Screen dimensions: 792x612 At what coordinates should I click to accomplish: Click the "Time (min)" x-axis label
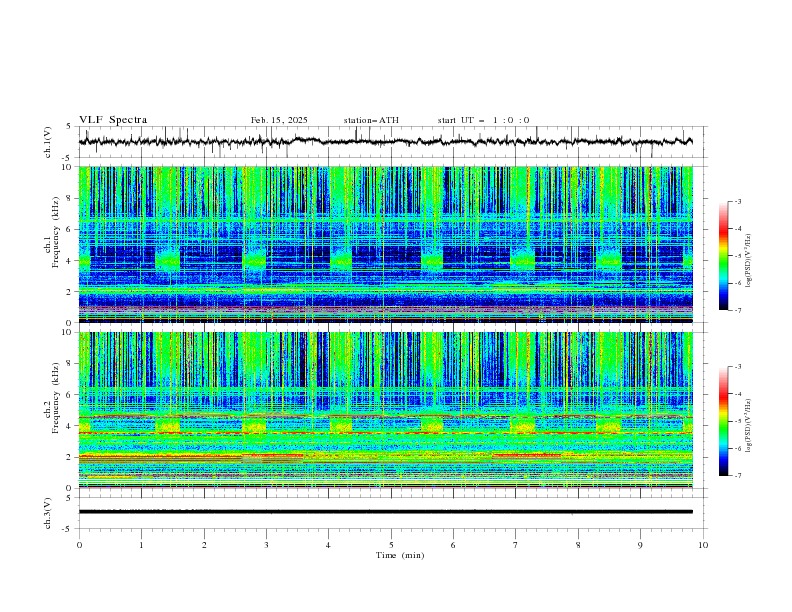(400, 555)
